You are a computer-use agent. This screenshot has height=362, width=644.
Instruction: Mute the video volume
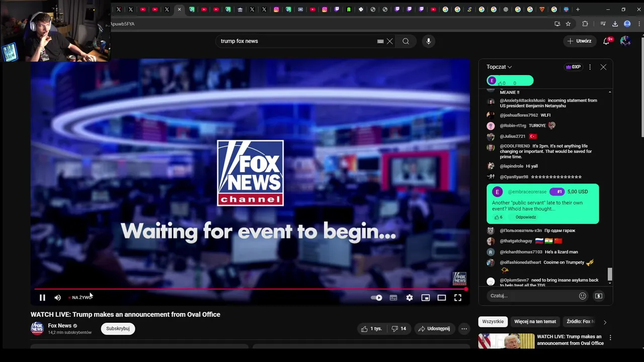tap(57, 298)
